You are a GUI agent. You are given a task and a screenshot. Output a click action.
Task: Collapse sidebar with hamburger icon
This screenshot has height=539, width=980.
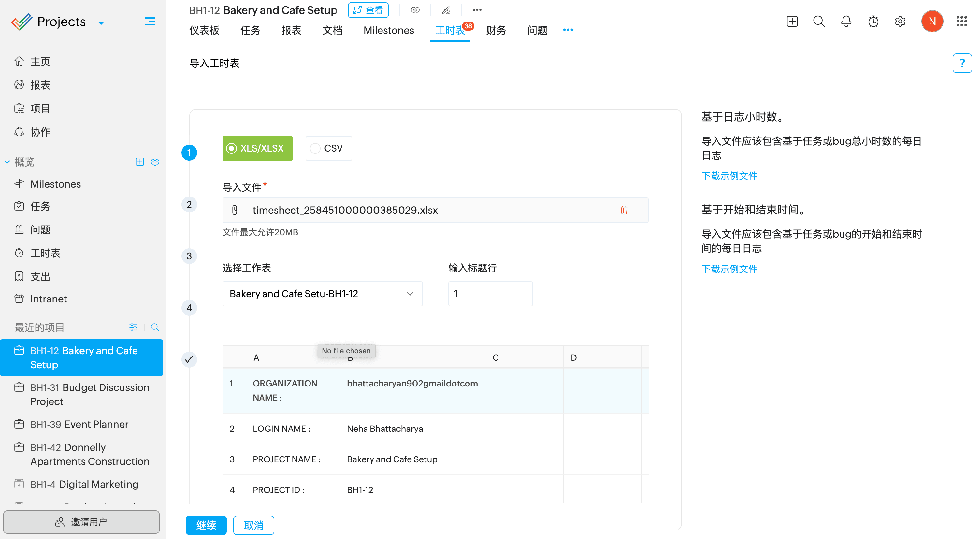click(150, 21)
